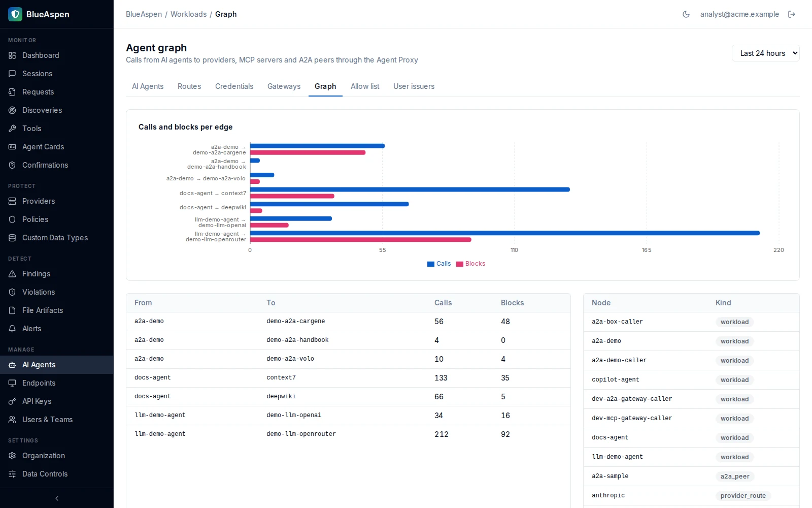Go to Sessions in the sidebar
The width and height of the screenshot is (812, 508).
click(x=57, y=74)
